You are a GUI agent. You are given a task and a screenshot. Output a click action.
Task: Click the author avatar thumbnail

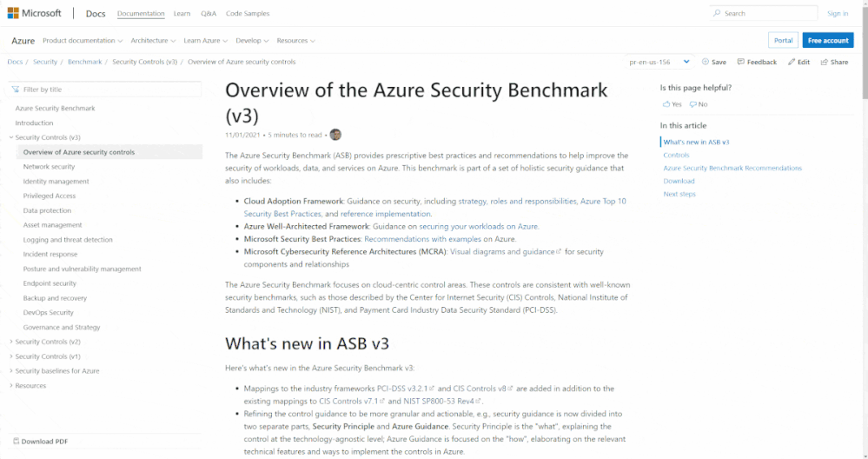pos(335,135)
